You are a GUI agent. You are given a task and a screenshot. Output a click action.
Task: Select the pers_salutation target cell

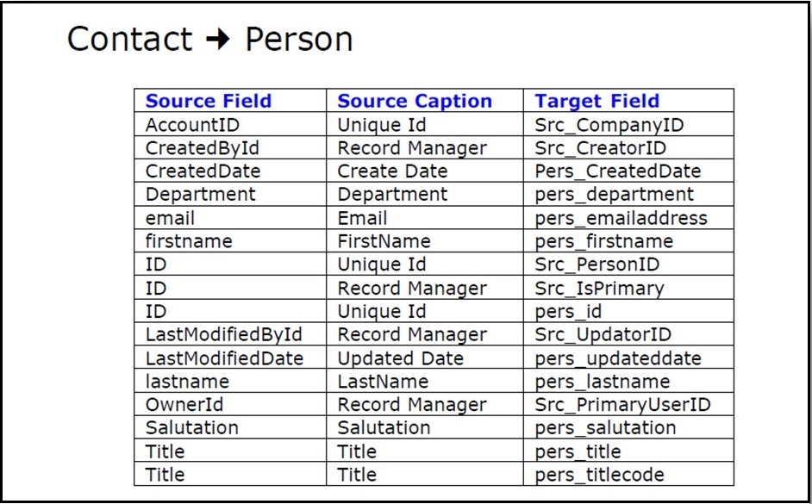[628, 428]
